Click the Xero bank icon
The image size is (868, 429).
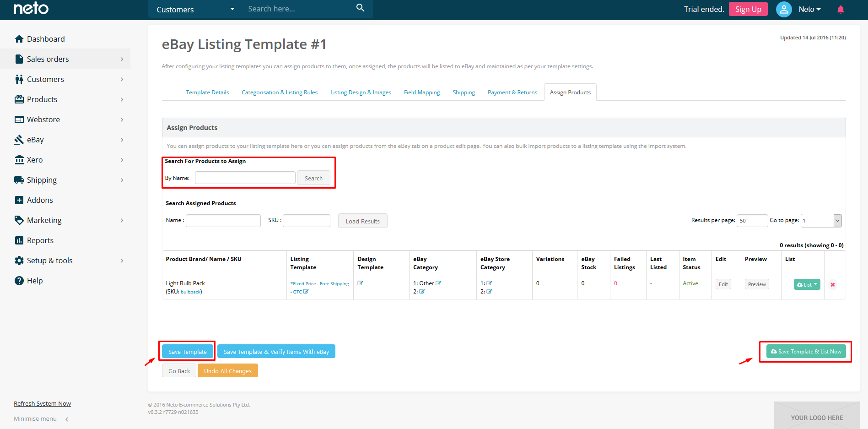[x=19, y=160]
